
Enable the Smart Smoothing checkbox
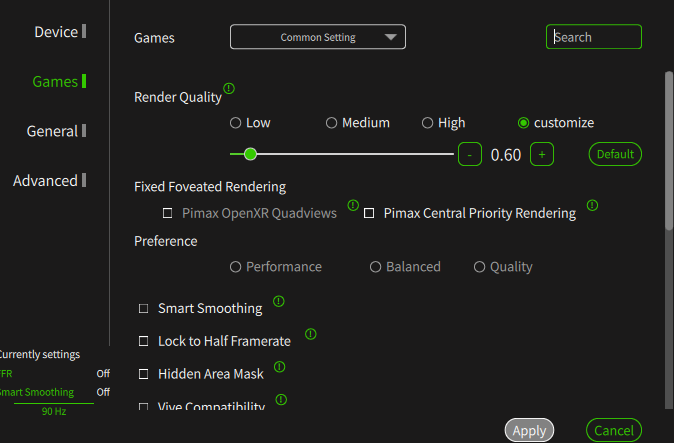coord(144,309)
